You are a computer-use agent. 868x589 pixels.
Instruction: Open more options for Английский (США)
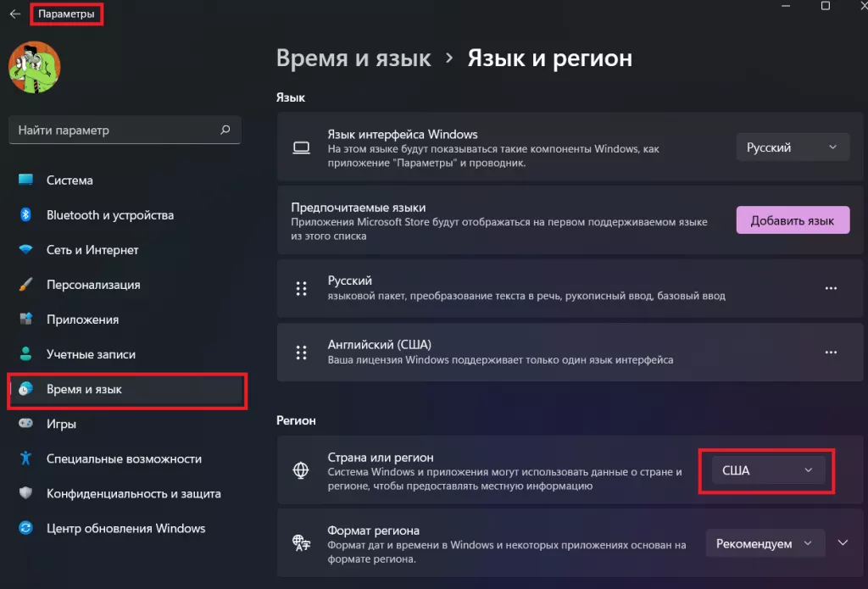click(831, 353)
